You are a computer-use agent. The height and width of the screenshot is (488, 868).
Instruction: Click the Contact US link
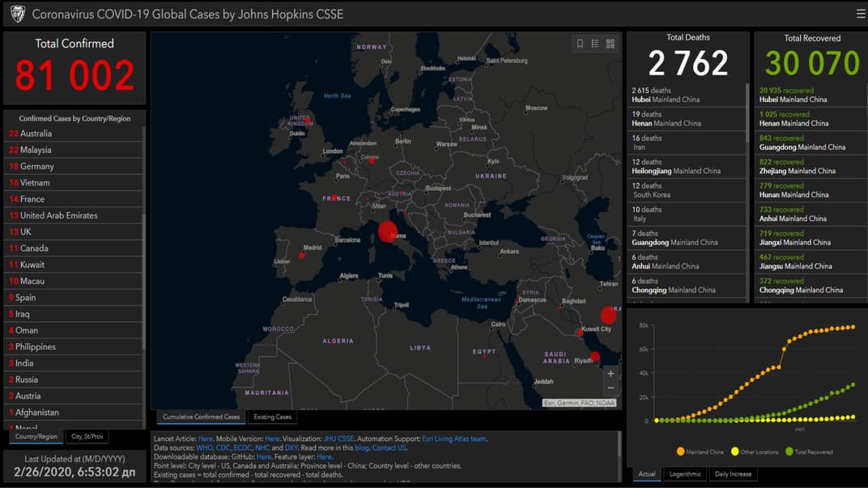[389, 448]
